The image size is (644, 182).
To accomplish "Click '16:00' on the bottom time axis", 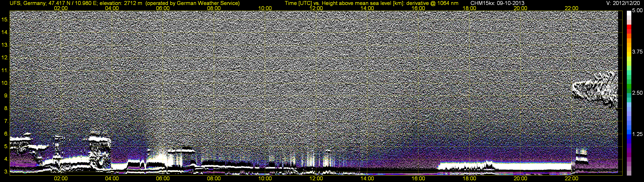I will click(x=418, y=179).
